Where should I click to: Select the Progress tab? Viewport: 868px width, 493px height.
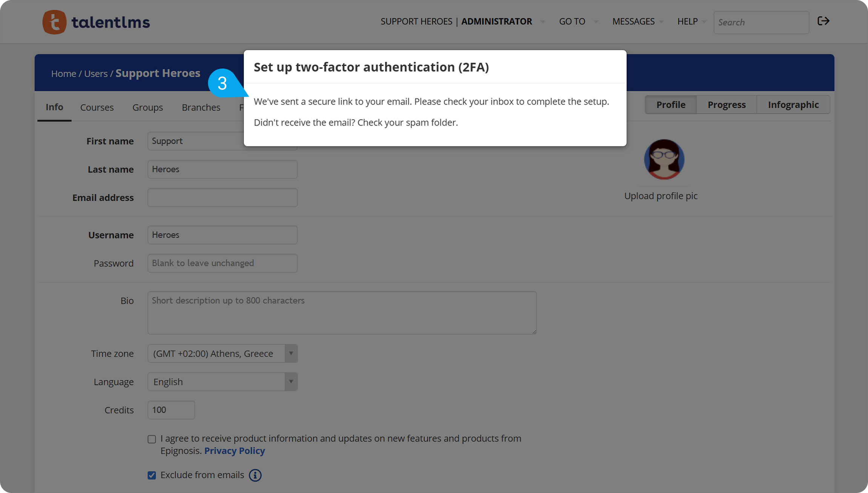726,104
